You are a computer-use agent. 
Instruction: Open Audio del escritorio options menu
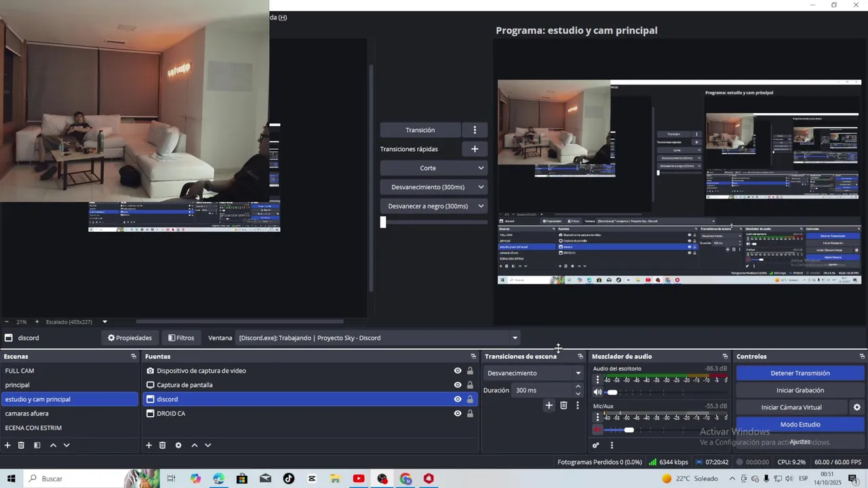597,380
